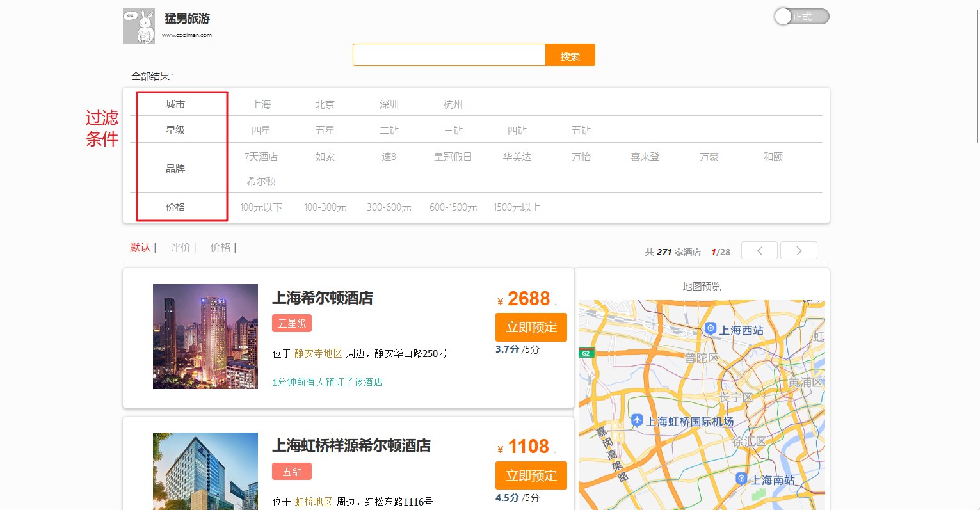Sort results by 默认
The height and width of the screenshot is (510, 980).
tap(140, 248)
